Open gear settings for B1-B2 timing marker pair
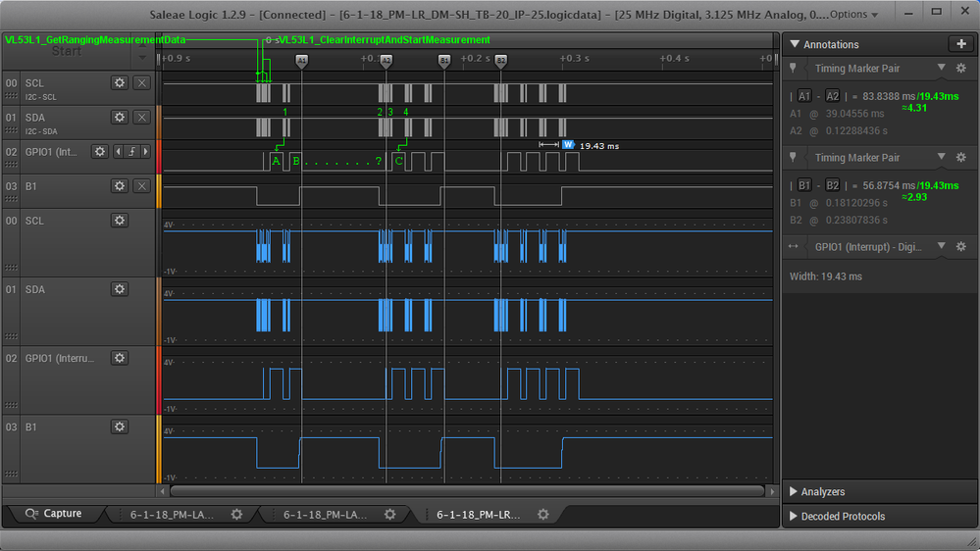980x551 pixels. click(961, 158)
